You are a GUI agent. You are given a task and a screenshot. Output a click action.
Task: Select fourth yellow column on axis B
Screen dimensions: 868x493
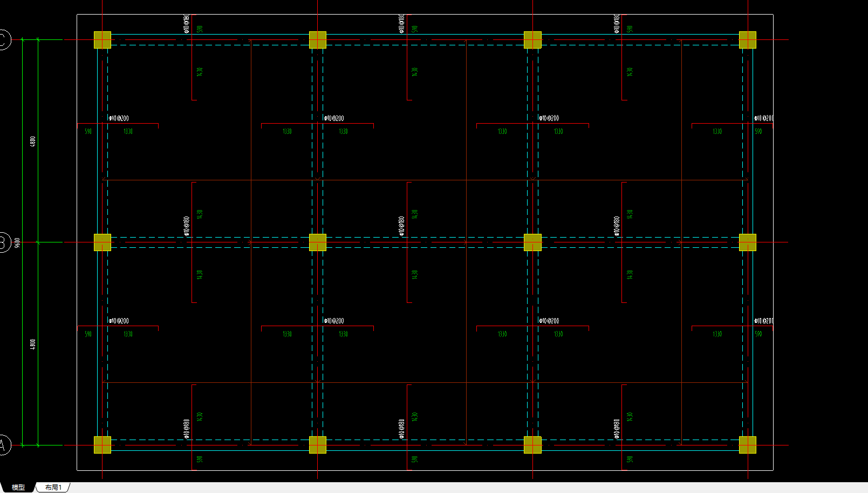coord(748,242)
